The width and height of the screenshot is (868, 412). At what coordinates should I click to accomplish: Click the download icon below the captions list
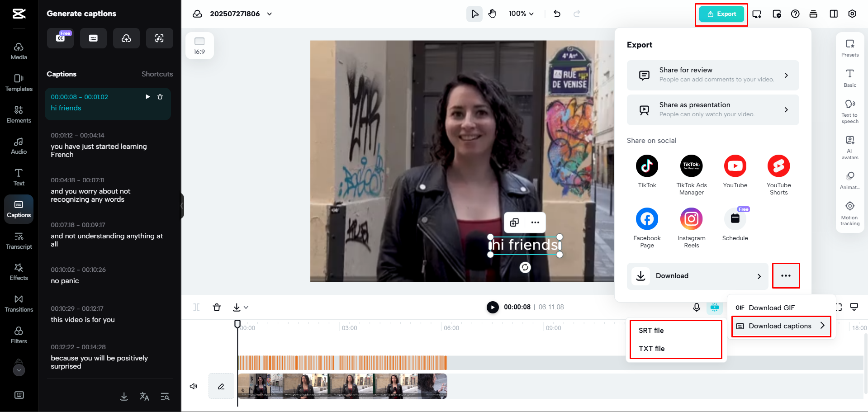124,397
